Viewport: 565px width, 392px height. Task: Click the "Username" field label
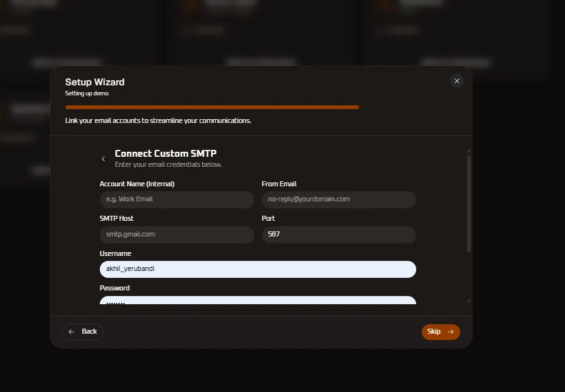tap(116, 253)
